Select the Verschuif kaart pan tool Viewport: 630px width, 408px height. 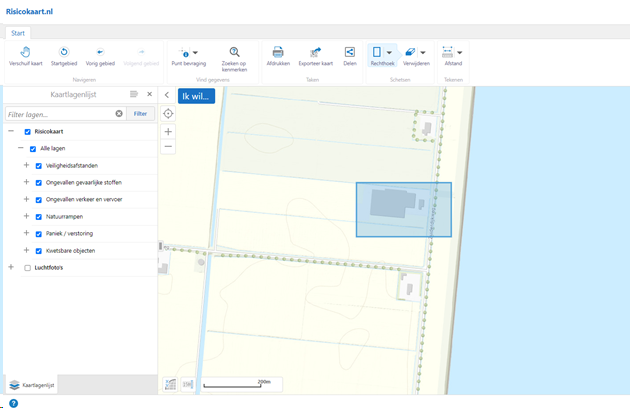click(x=26, y=56)
